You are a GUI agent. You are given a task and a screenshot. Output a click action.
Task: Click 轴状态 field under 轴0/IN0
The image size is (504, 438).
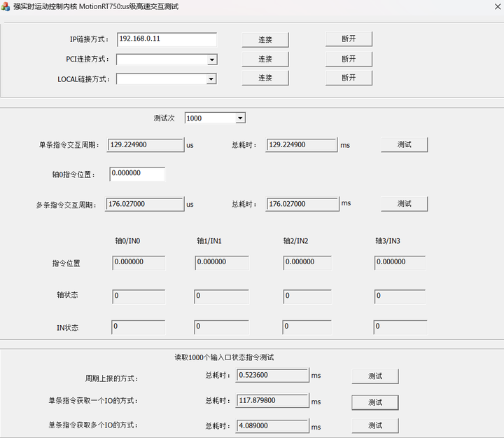tap(139, 296)
